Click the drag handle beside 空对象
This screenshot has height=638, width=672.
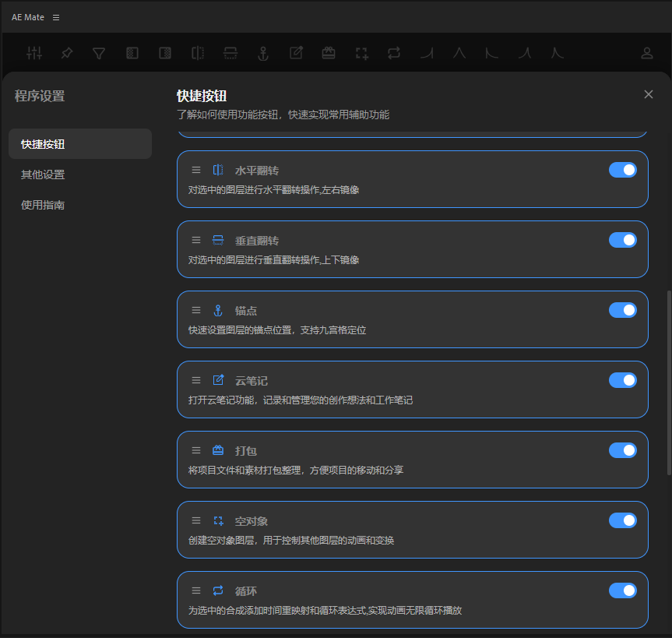pyautogui.click(x=196, y=520)
